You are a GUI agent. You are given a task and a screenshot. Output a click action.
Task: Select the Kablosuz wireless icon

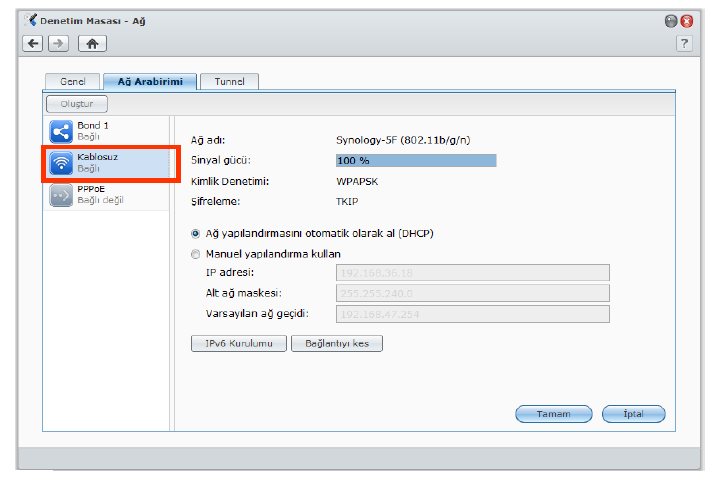click(60, 163)
